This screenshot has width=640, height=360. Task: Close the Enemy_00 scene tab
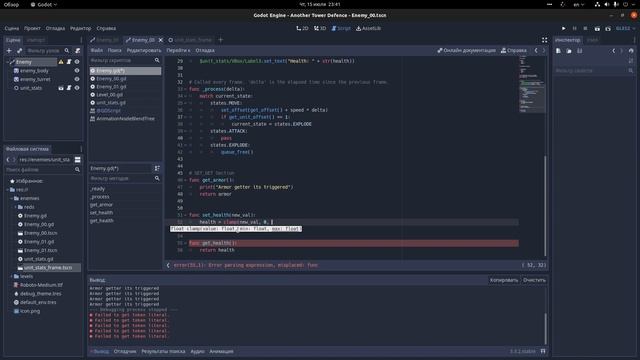(160, 40)
